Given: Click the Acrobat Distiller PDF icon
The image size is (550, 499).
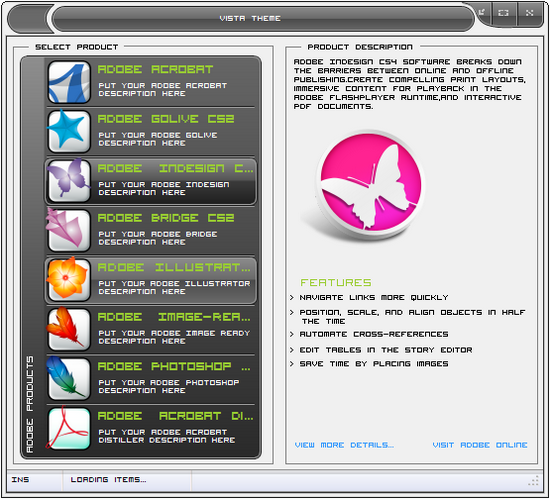Looking at the screenshot, I should [68, 428].
